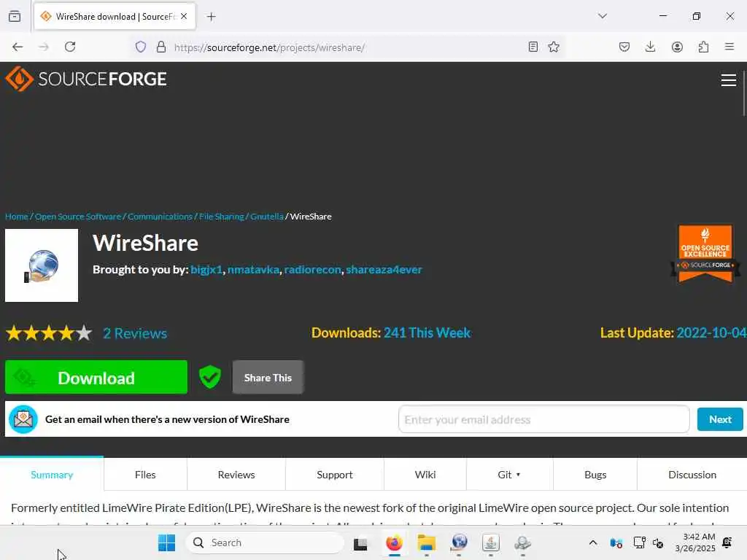Open the SourceForge hamburger menu
Screen dimensions: 747x560
point(729,80)
